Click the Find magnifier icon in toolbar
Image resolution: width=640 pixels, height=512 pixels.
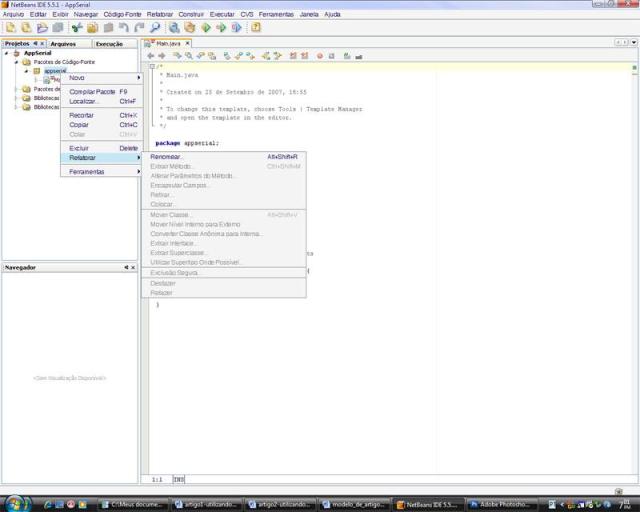point(156,28)
